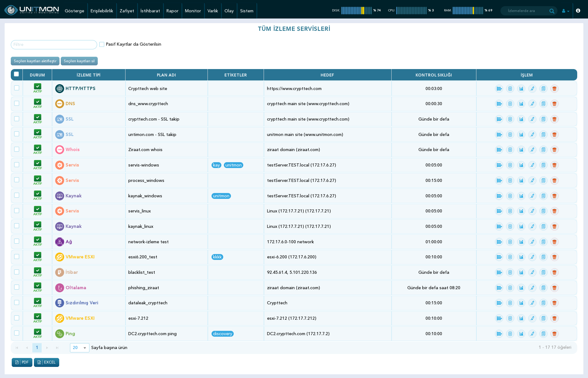Viewport: 588px width, 378px height.
Task: Edit the dns_www.crypttech plan with pencil icon
Action: tap(532, 104)
